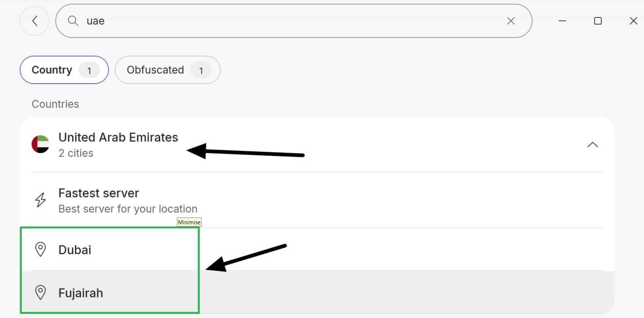Close the application window
Image resolution: width=644 pixels, height=318 pixels.
pyautogui.click(x=633, y=21)
